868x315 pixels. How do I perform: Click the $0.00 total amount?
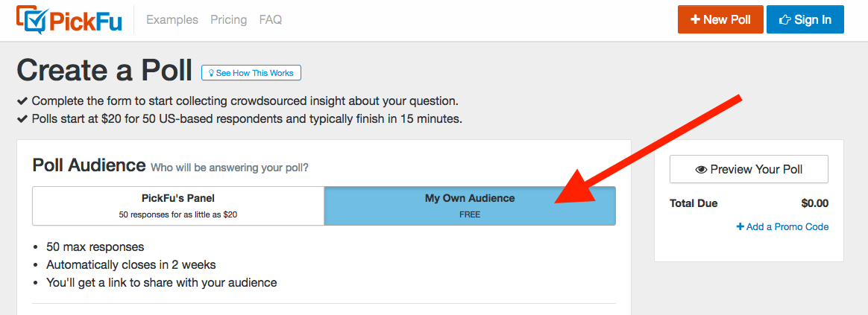814,203
